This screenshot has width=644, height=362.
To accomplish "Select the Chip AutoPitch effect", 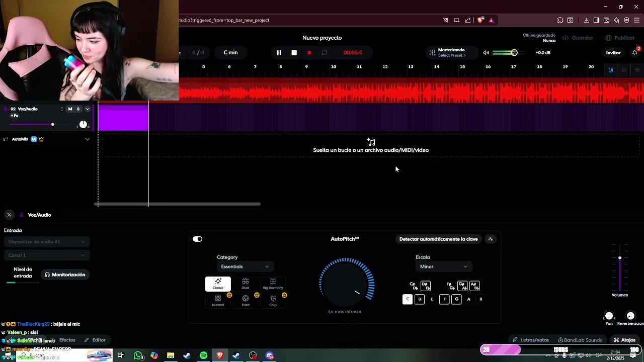I will 273,301.
